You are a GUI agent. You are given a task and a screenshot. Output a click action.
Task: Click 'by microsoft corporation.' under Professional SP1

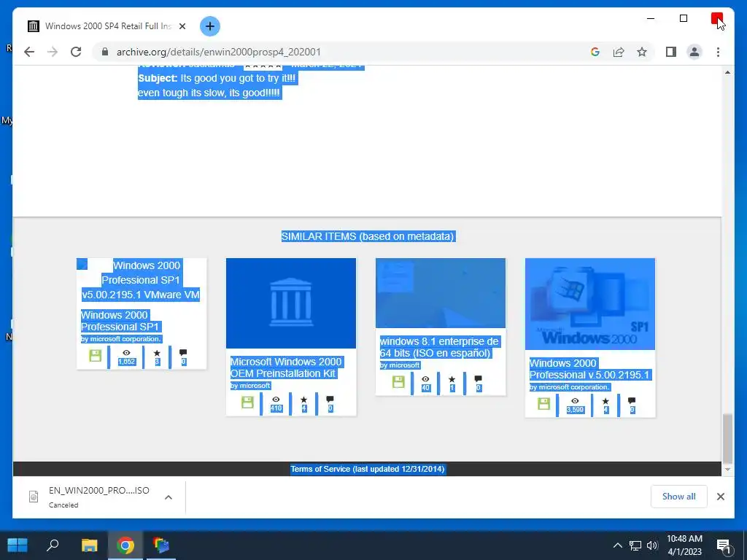pyautogui.click(x=121, y=339)
